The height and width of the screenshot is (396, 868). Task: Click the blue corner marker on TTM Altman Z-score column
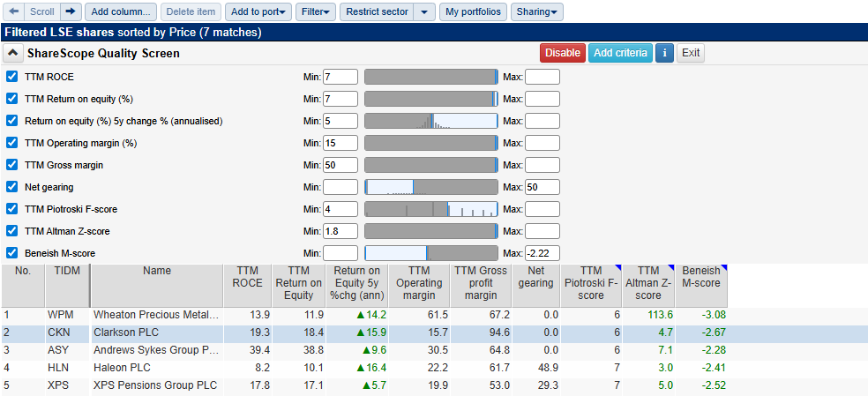(671, 268)
